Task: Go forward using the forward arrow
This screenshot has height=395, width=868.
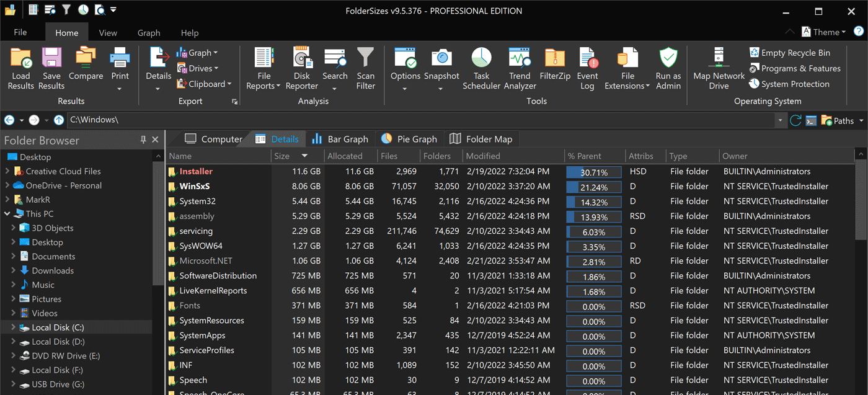Action: click(x=34, y=120)
